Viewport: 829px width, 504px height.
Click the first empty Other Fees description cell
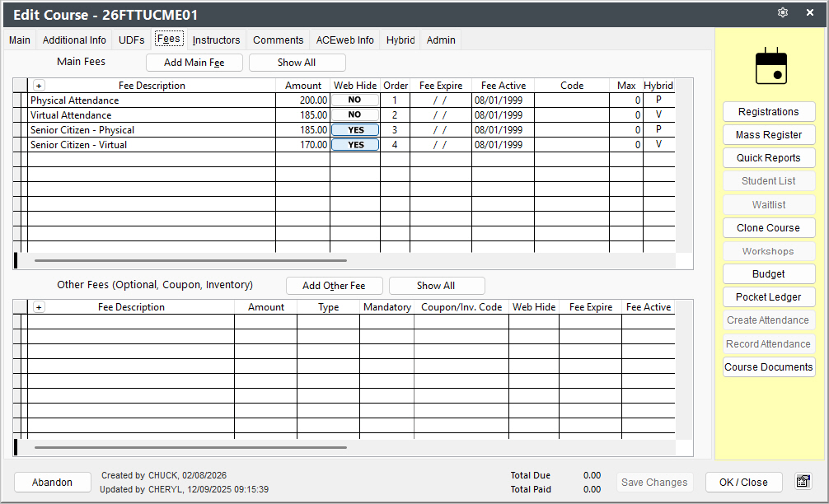coord(131,322)
